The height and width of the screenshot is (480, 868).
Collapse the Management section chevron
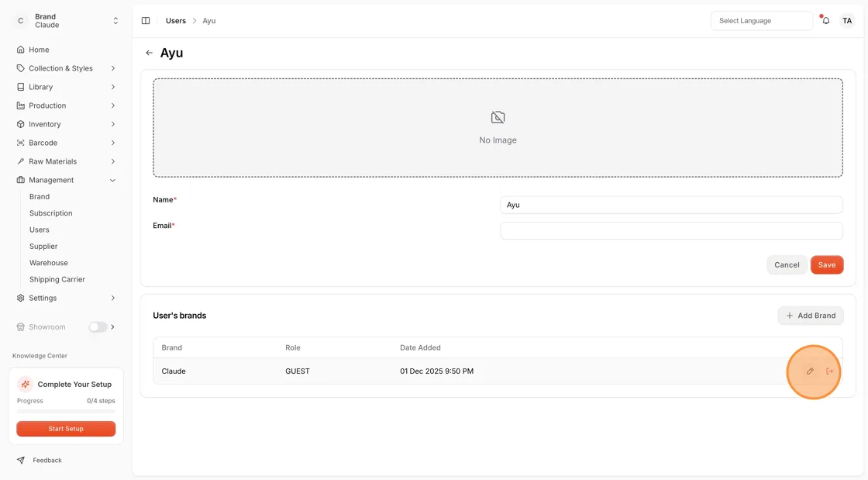[x=113, y=181]
